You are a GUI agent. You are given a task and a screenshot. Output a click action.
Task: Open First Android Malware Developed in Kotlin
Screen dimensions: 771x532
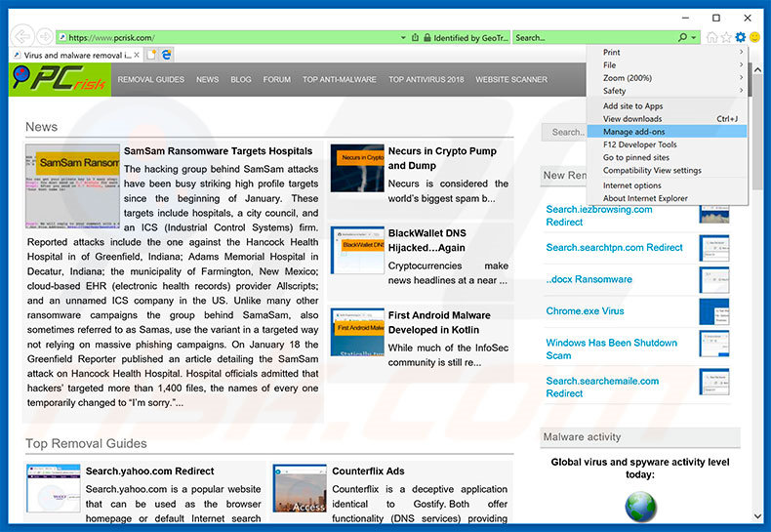click(439, 322)
